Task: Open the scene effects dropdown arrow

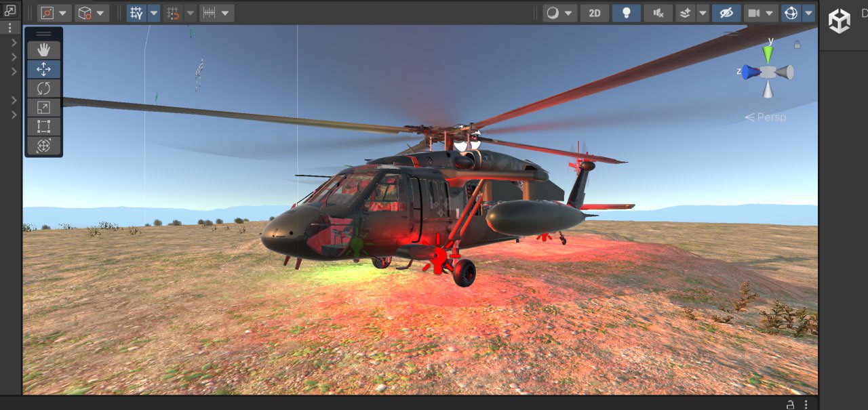Action: click(703, 13)
